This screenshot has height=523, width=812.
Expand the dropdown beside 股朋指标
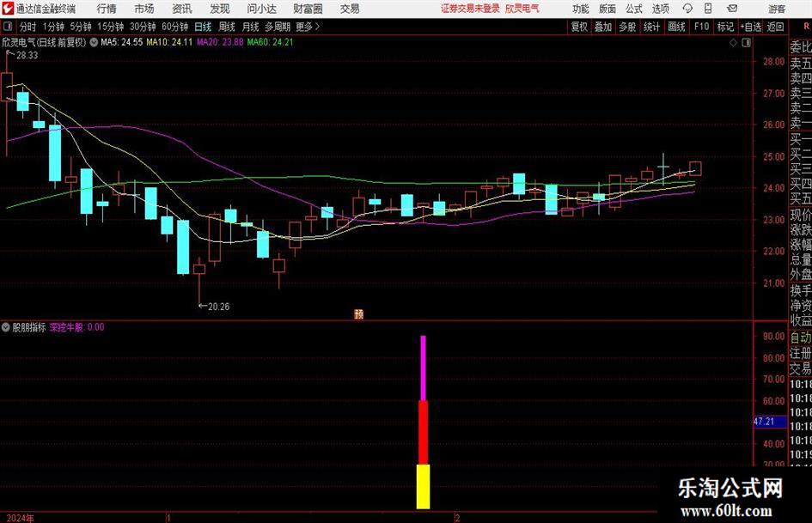tap(6, 327)
